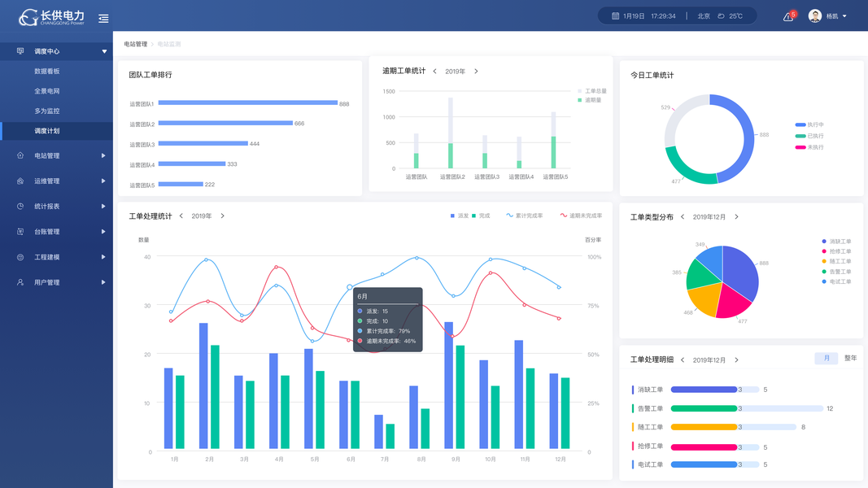Toggle 执行中 legend in 今日工单统计

click(809, 124)
